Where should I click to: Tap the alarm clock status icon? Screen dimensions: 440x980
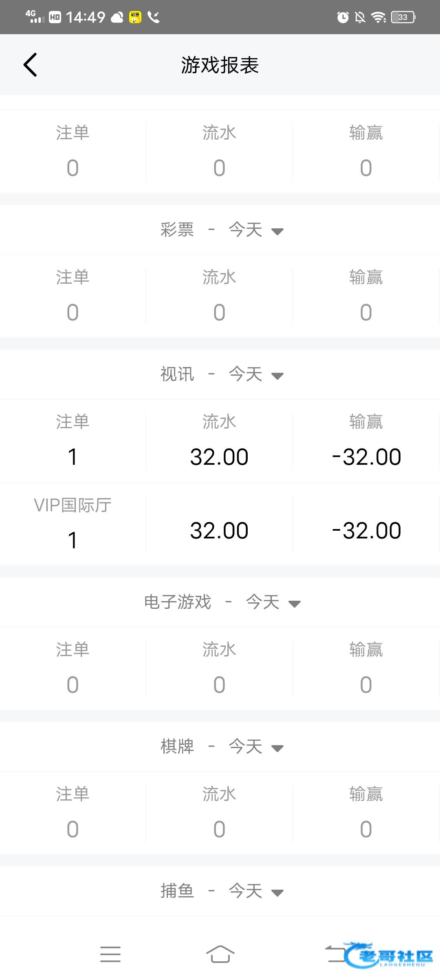[343, 17]
